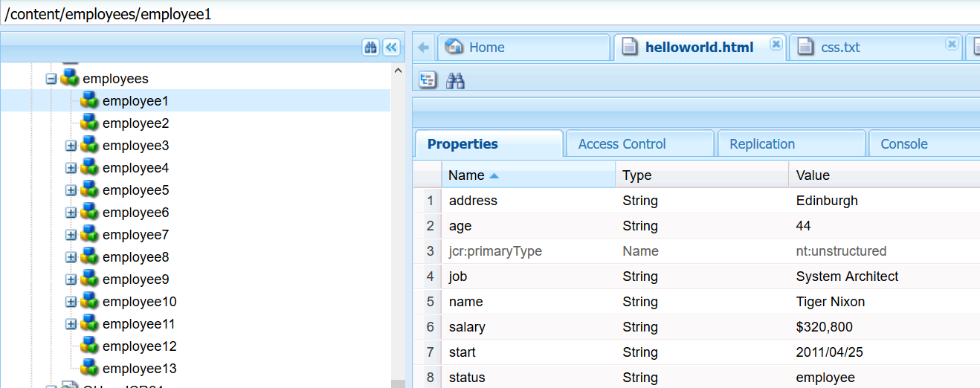Switch to the Access Control tab
The image size is (980, 388).
[x=622, y=144]
